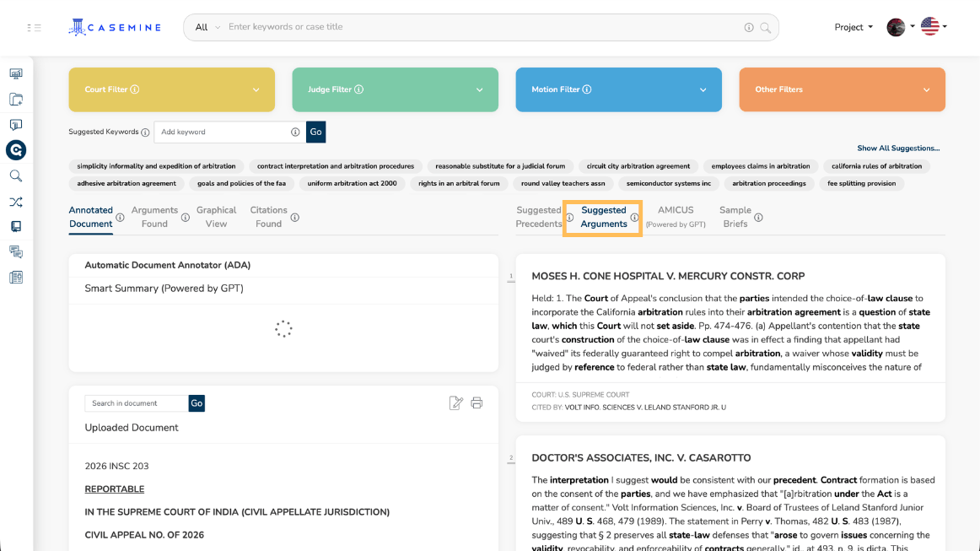Open the CaseMine logo home link

(x=115, y=28)
